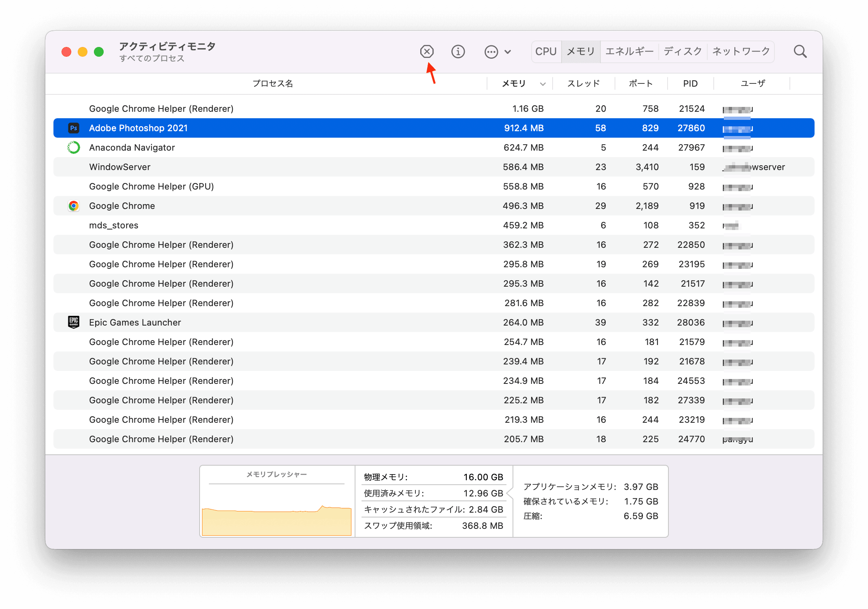Sort by スレッド column header
Screen dimensions: 868x609
[583, 83]
